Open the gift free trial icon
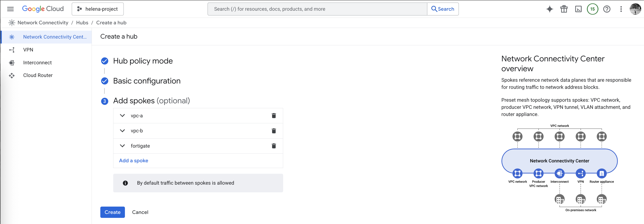 coord(564,9)
